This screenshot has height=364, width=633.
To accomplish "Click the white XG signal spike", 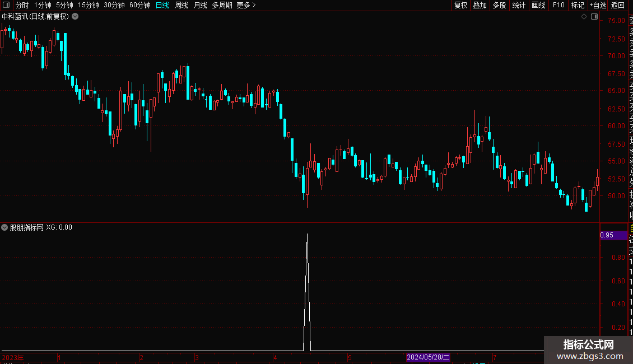I will tap(307, 292).
